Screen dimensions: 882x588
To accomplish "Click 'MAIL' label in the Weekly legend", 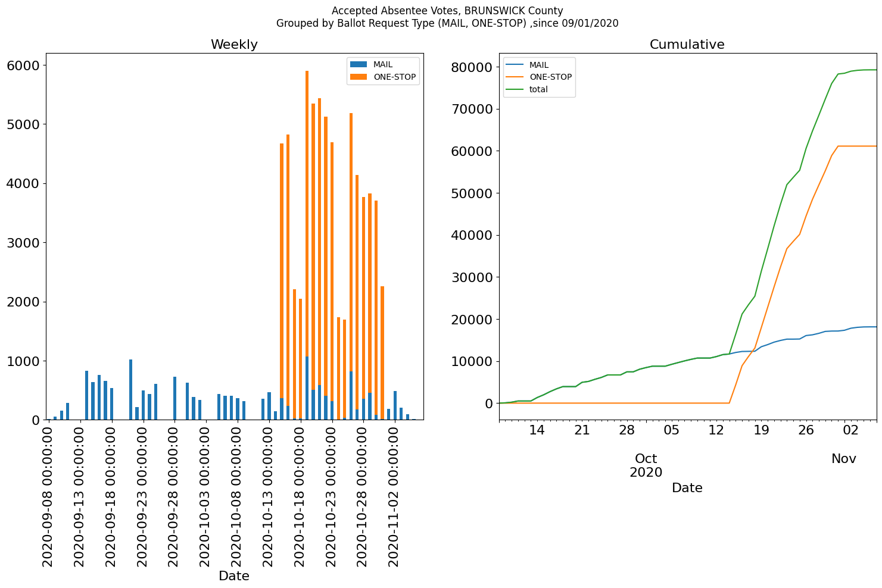I will [x=383, y=64].
